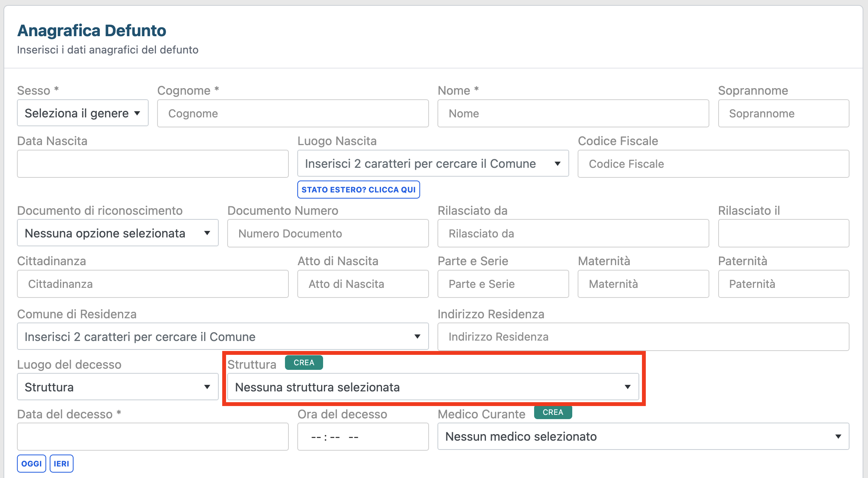Expand the Comune di Residenza dropdown
The width and height of the screenshot is (868, 478).
(x=223, y=337)
